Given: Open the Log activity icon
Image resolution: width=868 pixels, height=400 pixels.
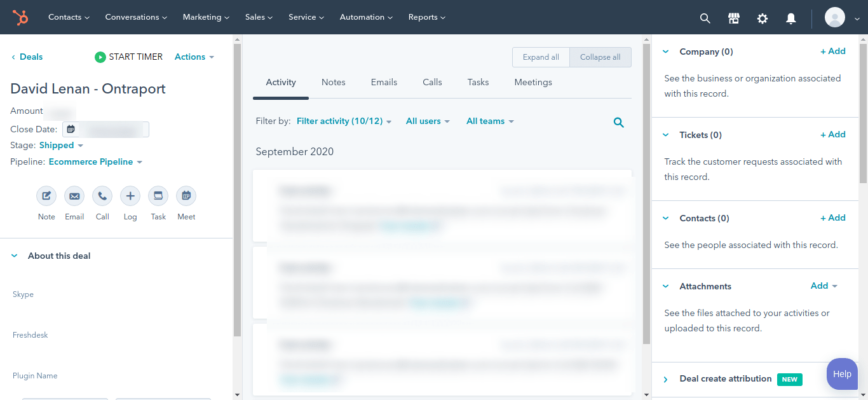Looking at the screenshot, I should pos(130,196).
